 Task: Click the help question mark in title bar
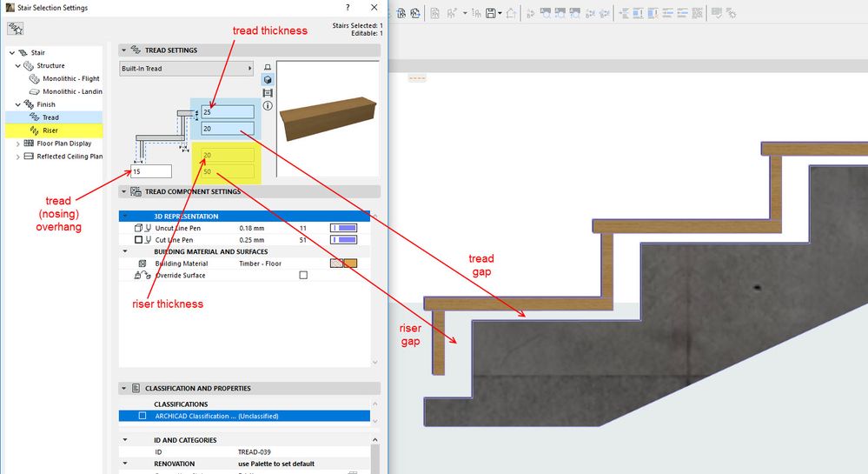(x=348, y=7)
